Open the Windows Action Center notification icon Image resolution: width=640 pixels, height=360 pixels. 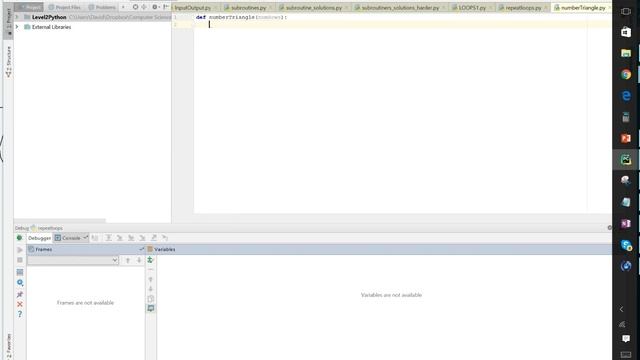(x=626, y=339)
